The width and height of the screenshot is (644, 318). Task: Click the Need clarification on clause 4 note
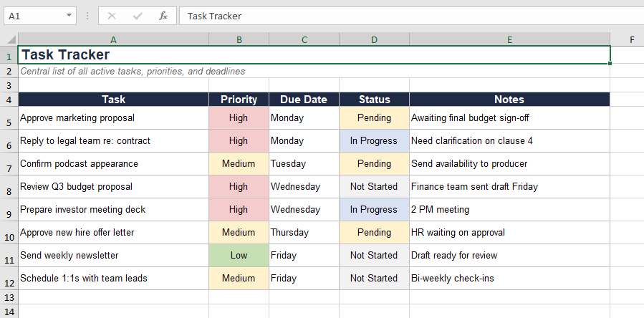click(x=510, y=141)
